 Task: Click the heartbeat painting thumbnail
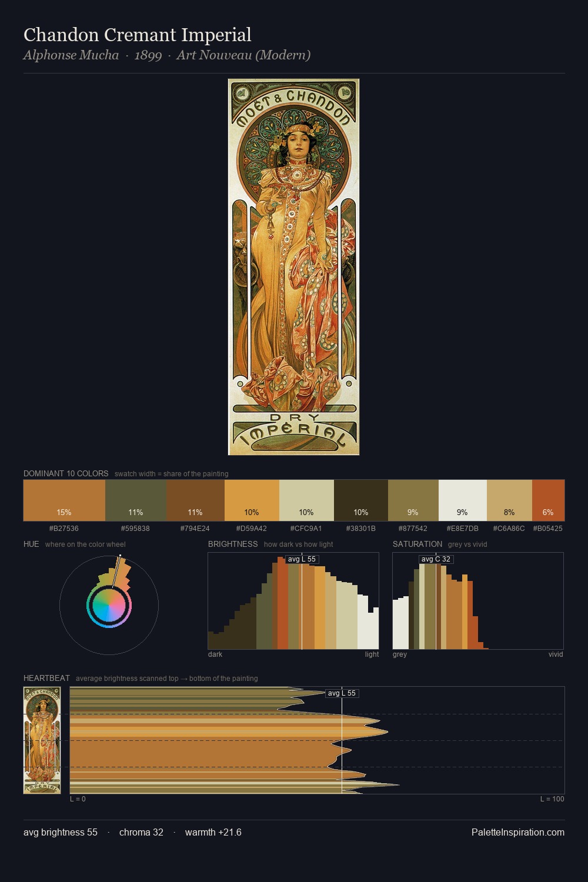click(x=42, y=740)
